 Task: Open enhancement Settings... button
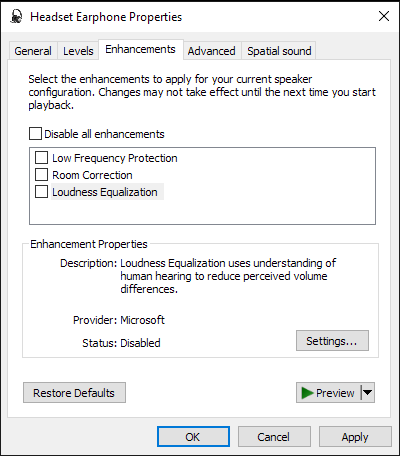click(332, 341)
